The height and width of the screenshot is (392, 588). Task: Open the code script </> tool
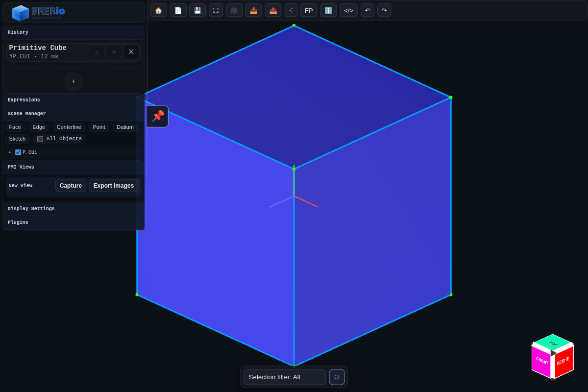pyautogui.click(x=348, y=10)
